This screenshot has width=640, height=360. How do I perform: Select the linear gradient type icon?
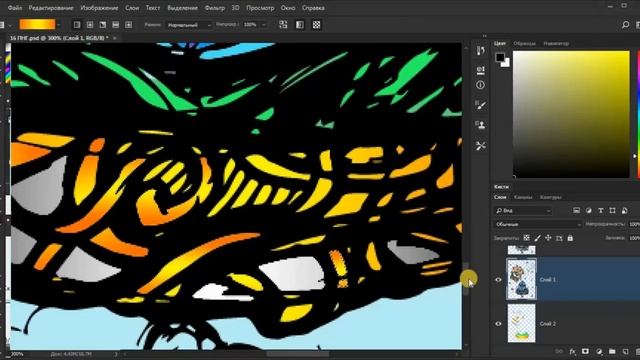pyautogui.click(x=77, y=25)
